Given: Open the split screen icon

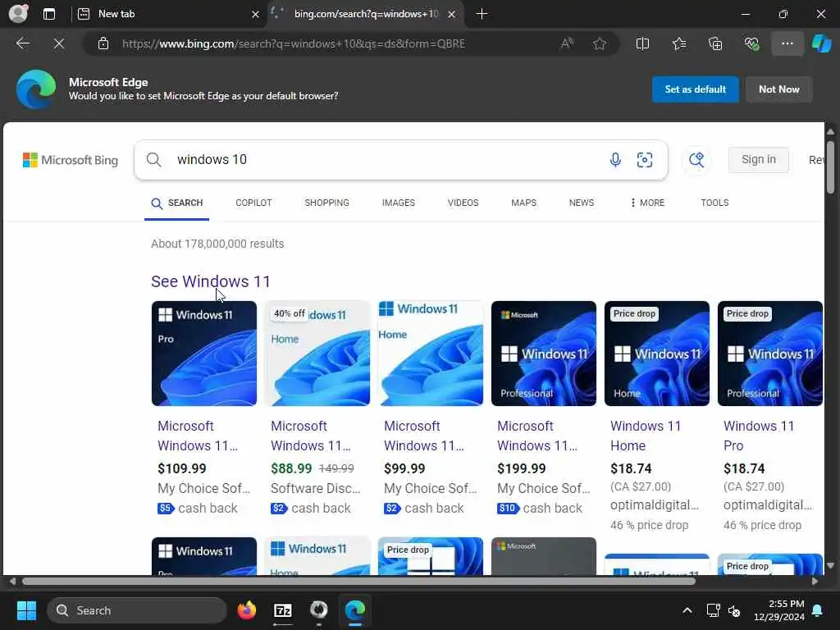Looking at the screenshot, I should tap(642, 43).
